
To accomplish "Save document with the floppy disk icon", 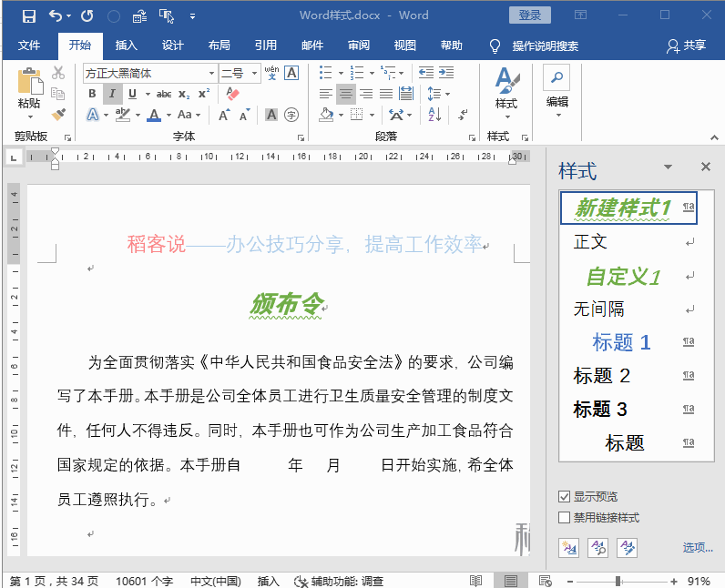I will point(28,16).
